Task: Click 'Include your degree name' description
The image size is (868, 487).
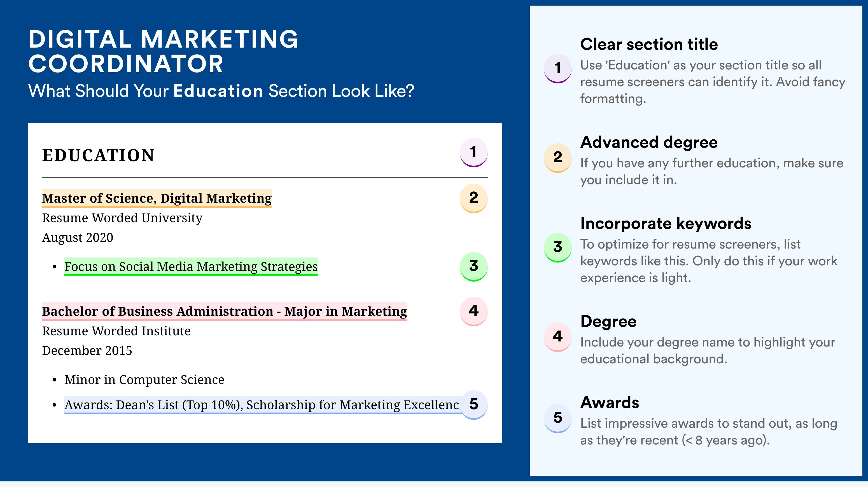Action: (708, 351)
